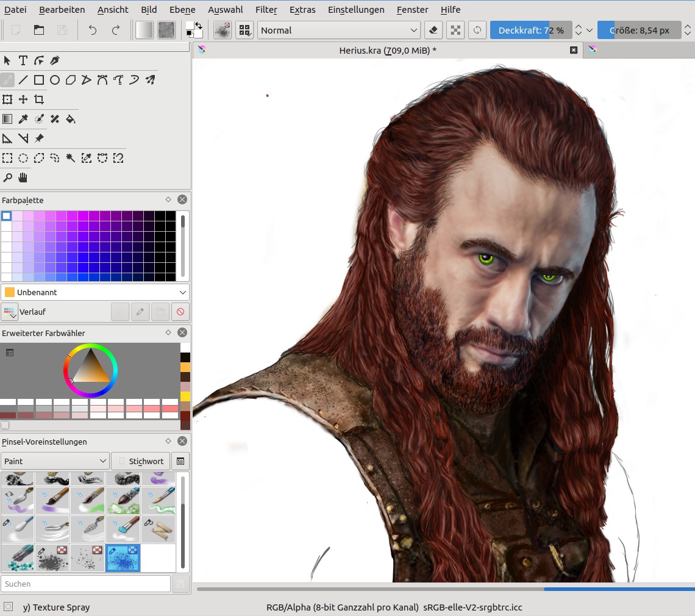Close the Herius.kra document tab
The height and width of the screenshot is (616, 695).
[574, 50]
